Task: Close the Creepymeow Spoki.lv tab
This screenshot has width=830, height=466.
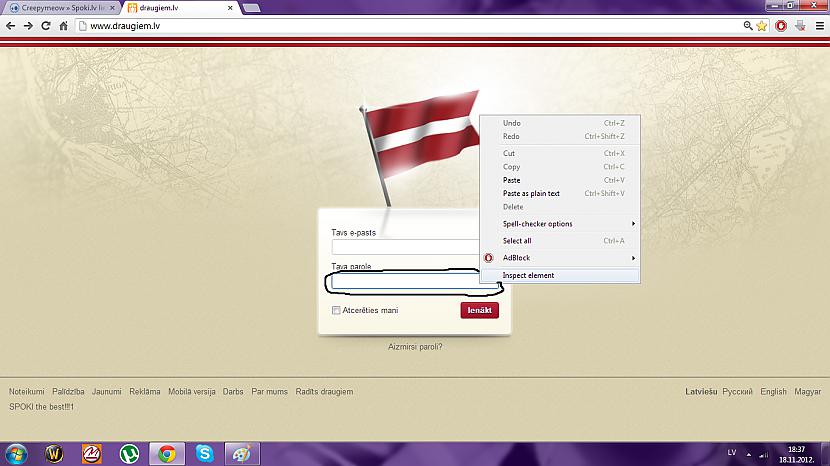Action: (x=112, y=8)
